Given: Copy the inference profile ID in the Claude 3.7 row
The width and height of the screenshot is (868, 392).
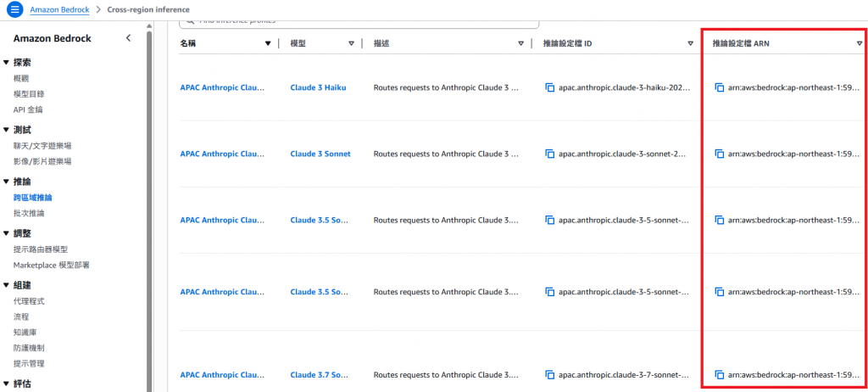Looking at the screenshot, I should [x=549, y=374].
